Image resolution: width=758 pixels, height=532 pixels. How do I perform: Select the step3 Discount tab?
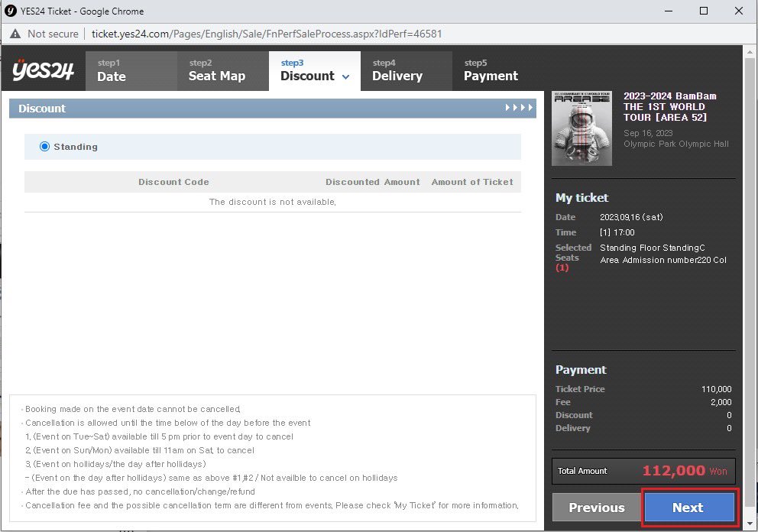click(x=315, y=71)
